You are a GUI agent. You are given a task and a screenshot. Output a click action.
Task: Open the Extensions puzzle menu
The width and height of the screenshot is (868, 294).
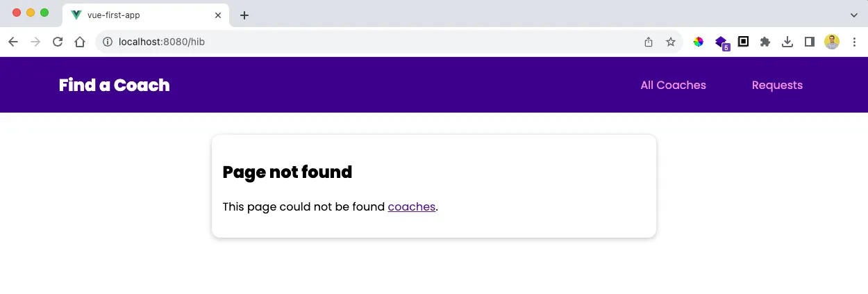pos(765,42)
